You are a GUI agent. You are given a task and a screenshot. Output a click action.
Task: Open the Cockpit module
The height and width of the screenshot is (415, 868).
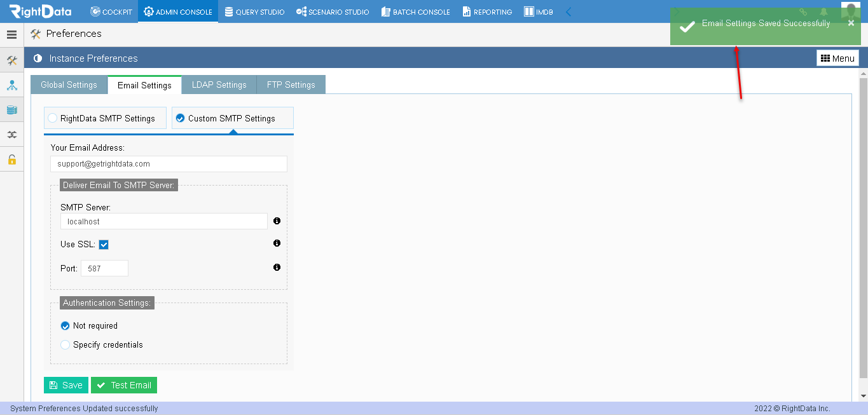[x=111, y=11]
